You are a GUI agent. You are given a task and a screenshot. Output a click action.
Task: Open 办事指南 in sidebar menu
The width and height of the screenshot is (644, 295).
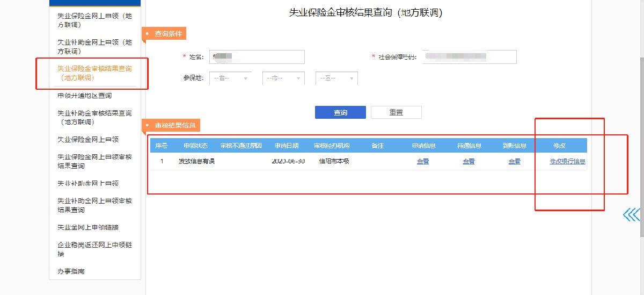71,271
